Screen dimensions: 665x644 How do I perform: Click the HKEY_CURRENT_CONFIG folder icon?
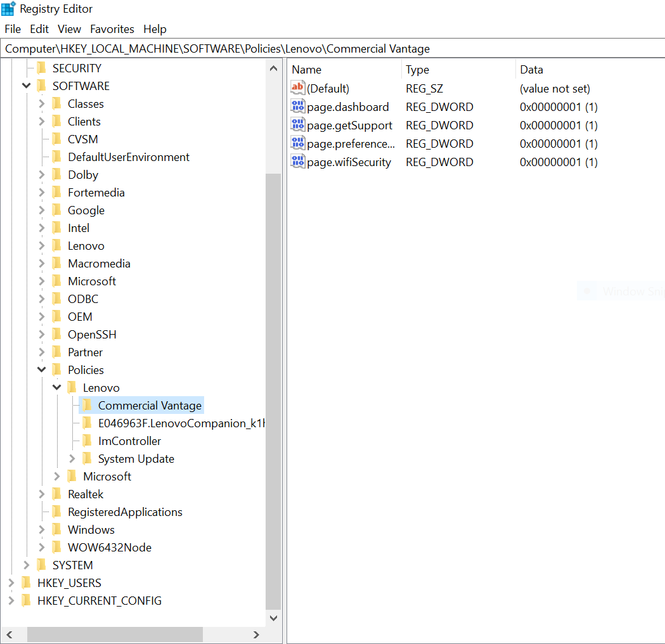[x=26, y=600]
